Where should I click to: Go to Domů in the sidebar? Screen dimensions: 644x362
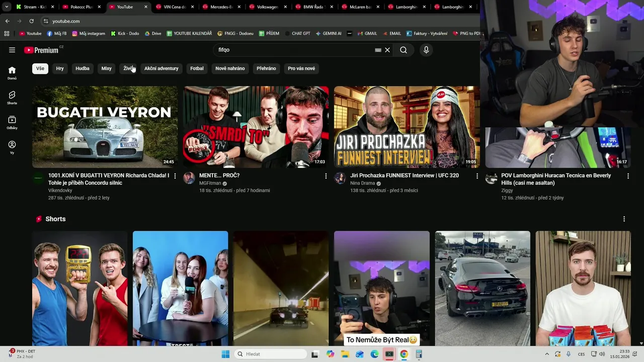[12, 73]
